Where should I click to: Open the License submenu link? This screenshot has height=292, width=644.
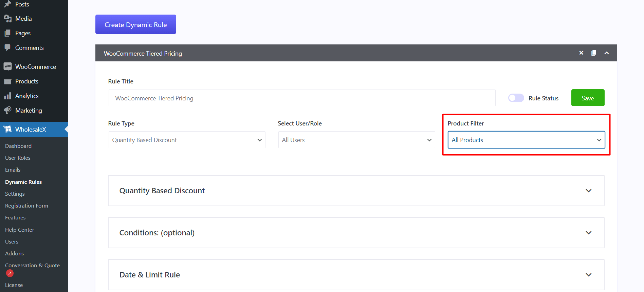(14, 285)
